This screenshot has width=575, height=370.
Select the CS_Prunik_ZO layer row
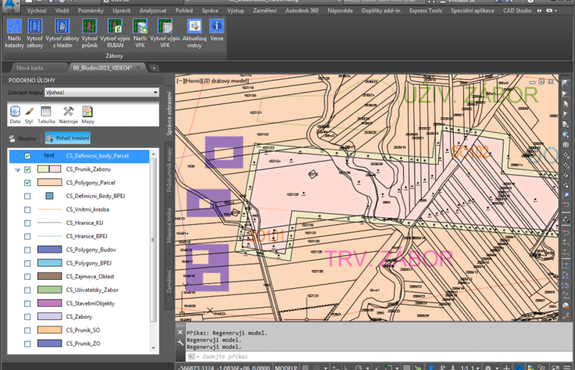[x=79, y=344]
